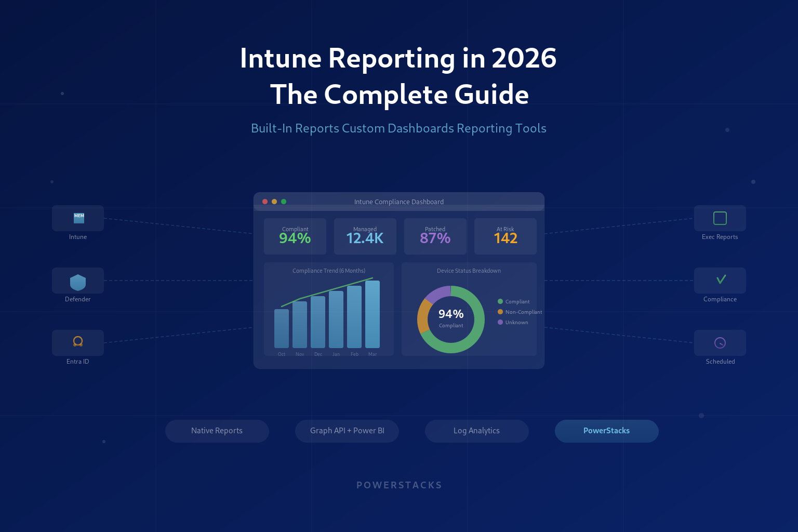Switch to the Log Analytics tab

[476, 431]
